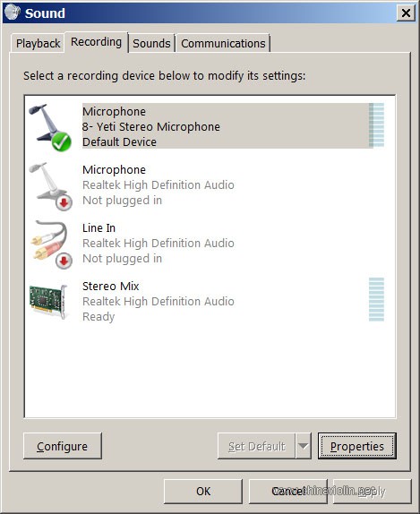Image resolution: width=420 pixels, height=514 pixels.
Task: Click the unplugged Realtek Microphone icon
Action: pos(50,186)
